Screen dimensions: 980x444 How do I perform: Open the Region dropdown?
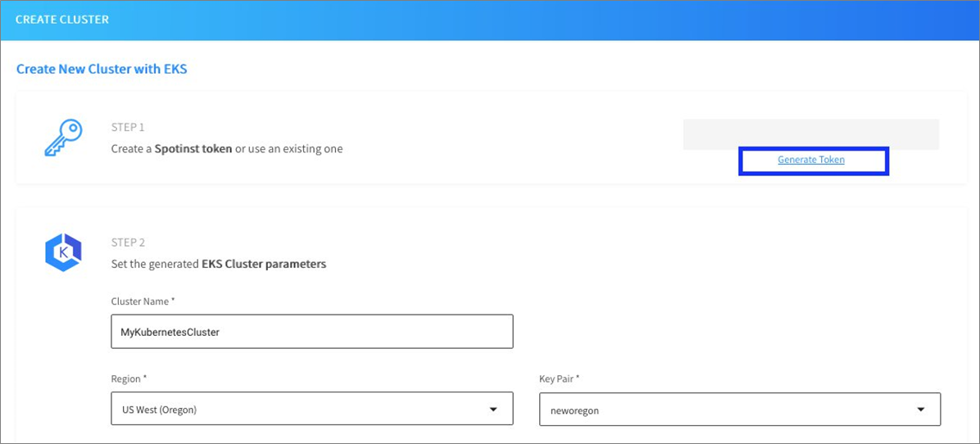pyautogui.click(x=312, y=409)
